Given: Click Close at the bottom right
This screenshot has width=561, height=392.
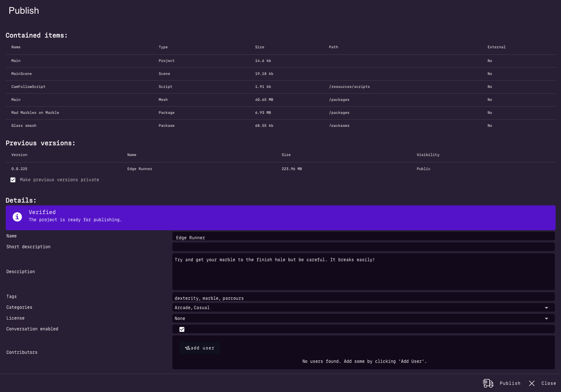Looking at the screenshot, I should click(x=549, y=383).
